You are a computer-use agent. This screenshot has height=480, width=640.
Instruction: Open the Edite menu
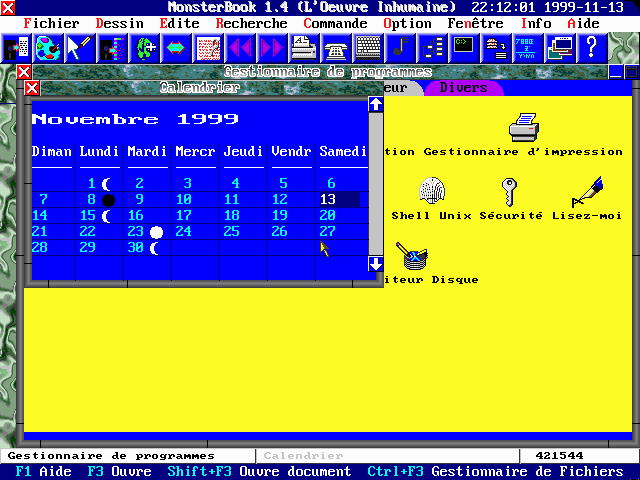pyautogui.click(x=179, y=23)
